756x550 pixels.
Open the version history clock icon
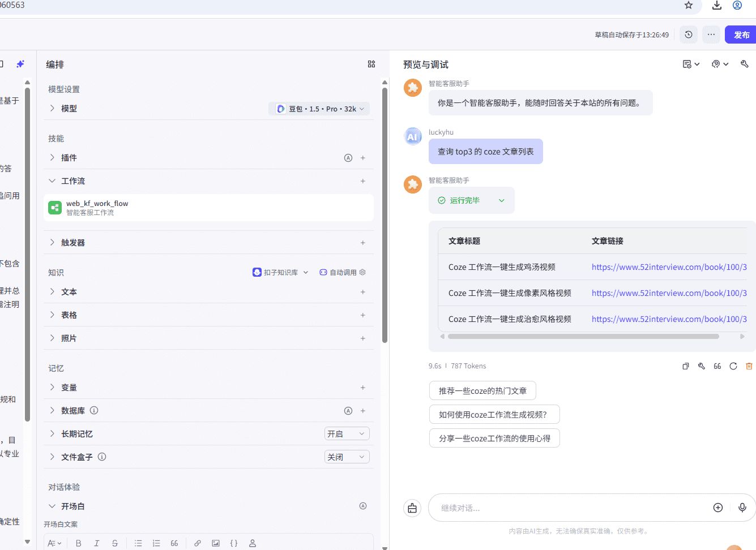click(689, 35)
